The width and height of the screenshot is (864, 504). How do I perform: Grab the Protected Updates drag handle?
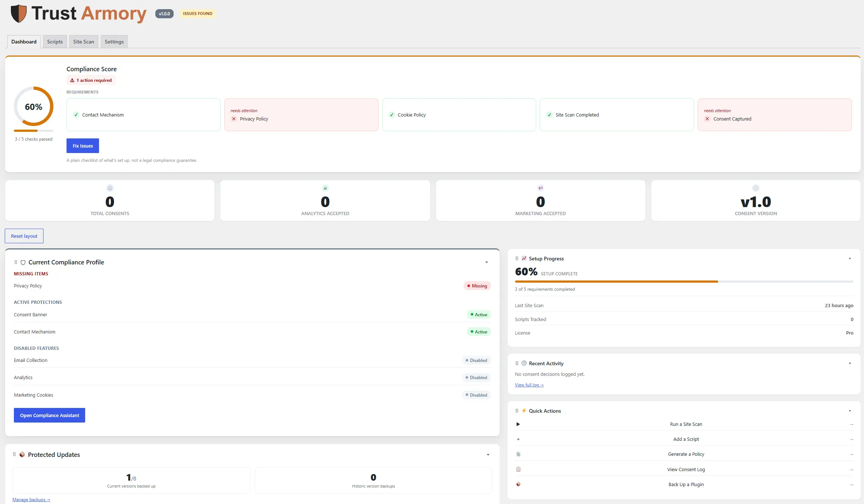(14, 454)
